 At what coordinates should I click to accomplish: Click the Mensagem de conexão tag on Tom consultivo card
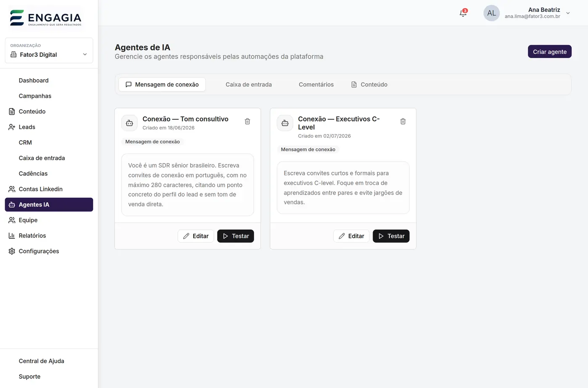[152, 142]
